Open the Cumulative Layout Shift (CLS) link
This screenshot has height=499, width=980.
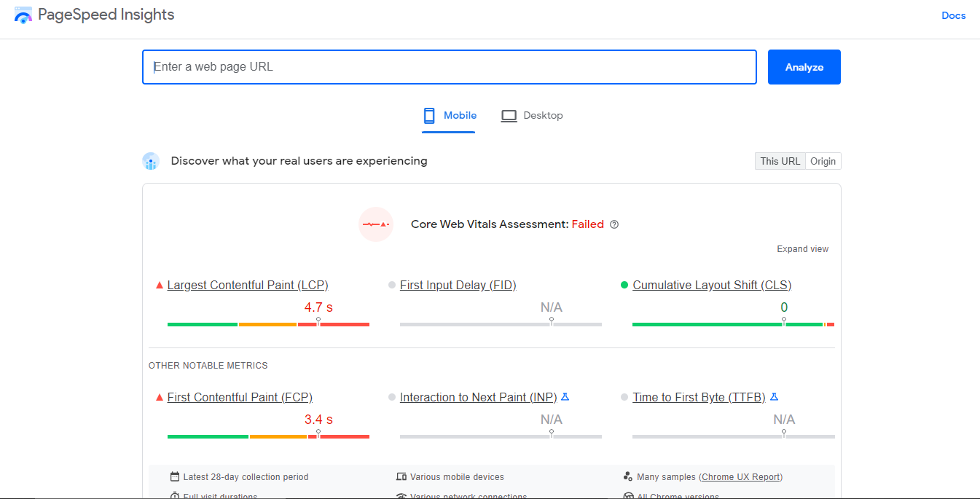click(x=712, y=286)
